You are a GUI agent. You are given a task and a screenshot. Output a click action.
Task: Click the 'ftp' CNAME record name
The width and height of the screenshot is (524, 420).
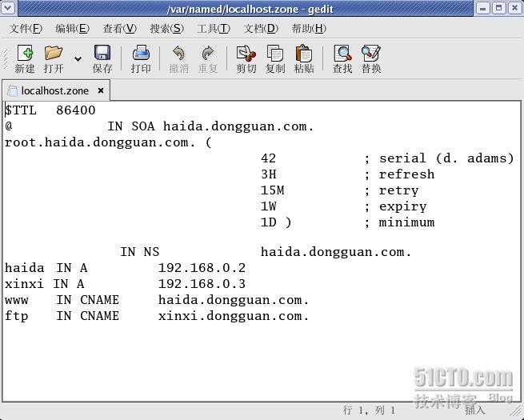pos(17,316)
